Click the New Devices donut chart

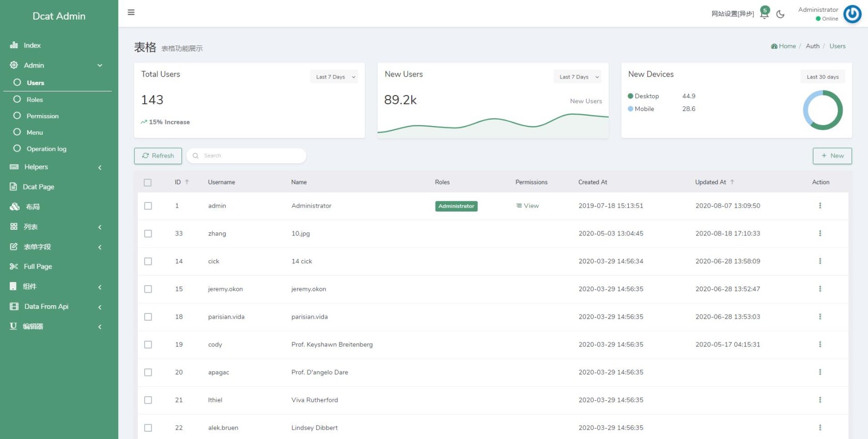(823, 110)
